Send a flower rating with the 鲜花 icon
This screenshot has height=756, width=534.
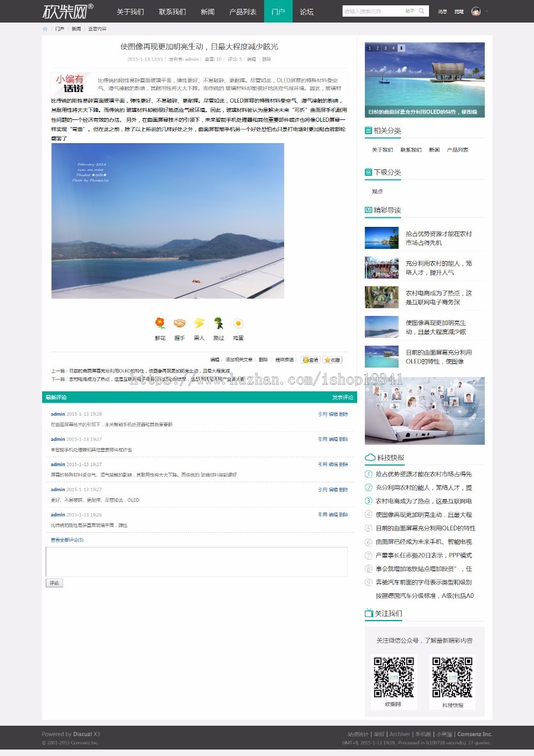click(159, 322)
